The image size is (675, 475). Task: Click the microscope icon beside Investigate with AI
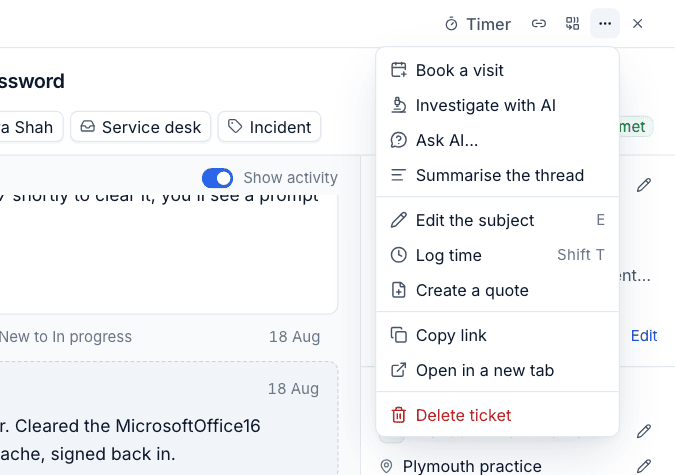coord(399,105)
